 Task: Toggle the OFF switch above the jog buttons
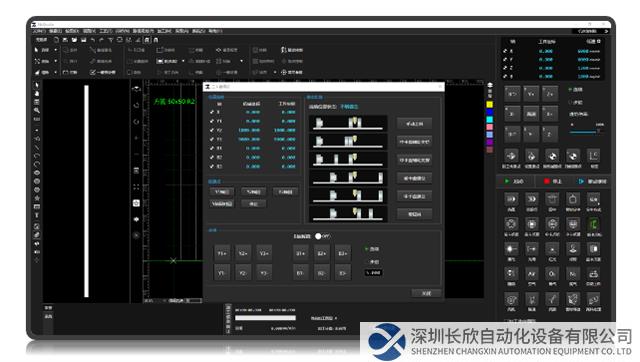click(x=318, y=236)
